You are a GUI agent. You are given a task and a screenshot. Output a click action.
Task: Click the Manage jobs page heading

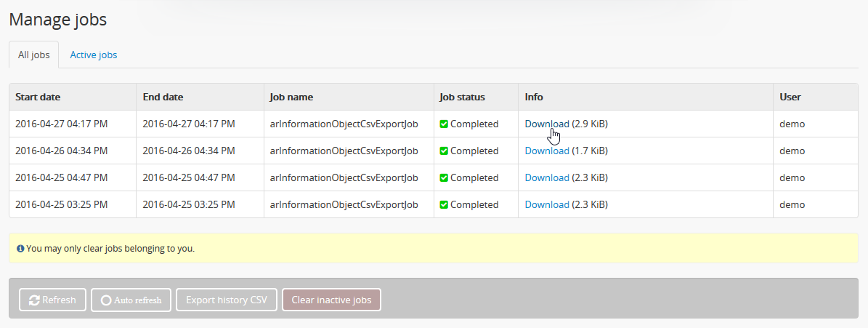click(58, 20)
